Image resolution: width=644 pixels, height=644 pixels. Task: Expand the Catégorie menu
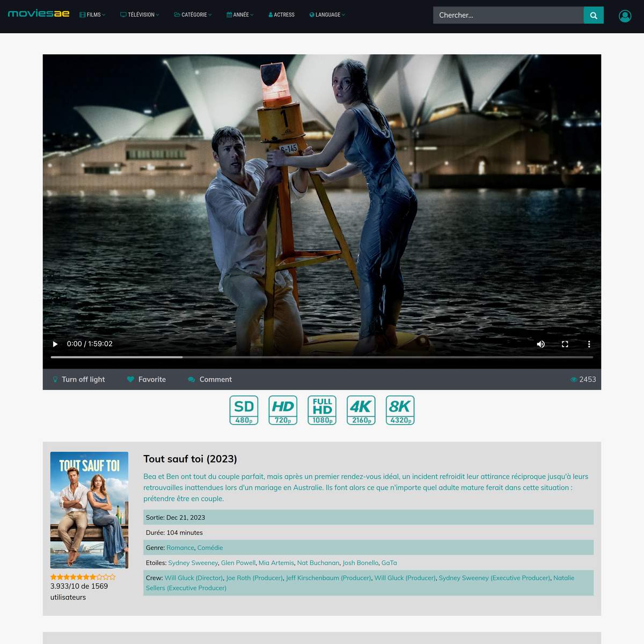(x=193, y=15)
